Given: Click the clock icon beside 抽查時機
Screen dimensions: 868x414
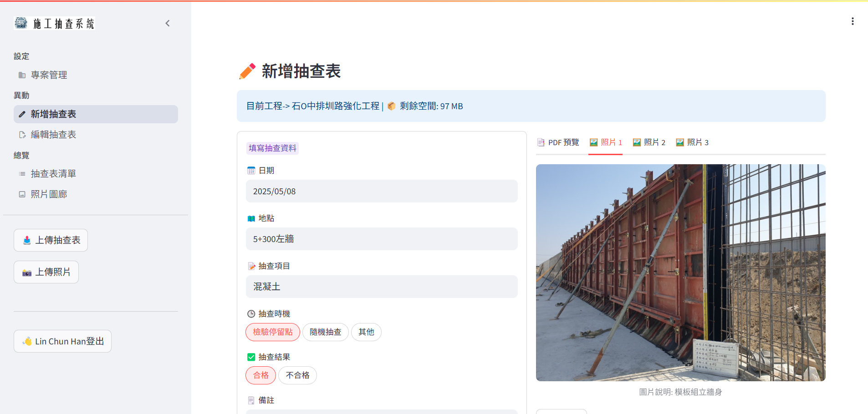Looking at the screenshot, I should tap(251, 314).
